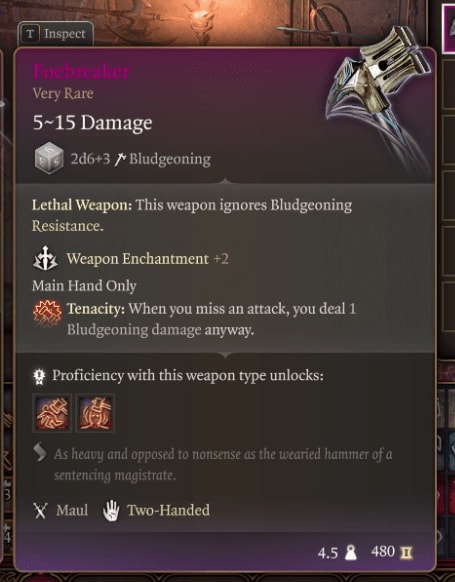Click the Maul crossed weapons icon

pyautogui.click(x=40, y=510)
